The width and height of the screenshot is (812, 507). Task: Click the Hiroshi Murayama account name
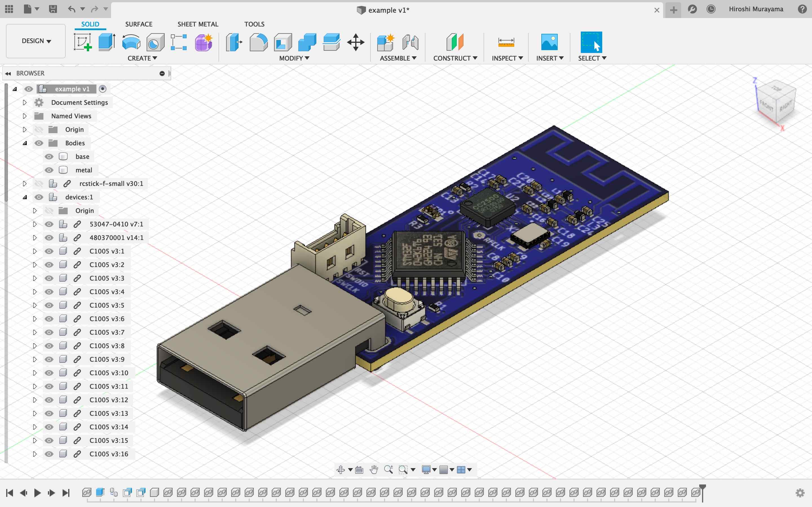tap(756, 9)
